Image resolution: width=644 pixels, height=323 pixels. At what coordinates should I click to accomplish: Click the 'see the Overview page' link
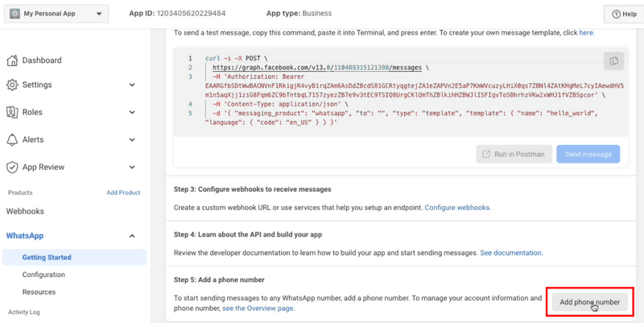[x=258, y=309]
